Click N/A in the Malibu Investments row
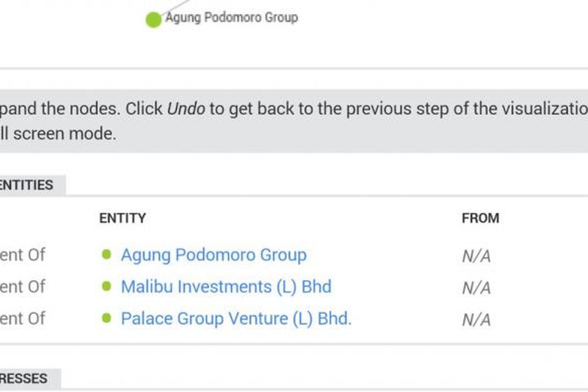This screenshot has width=588, height=392. point(476,288)
